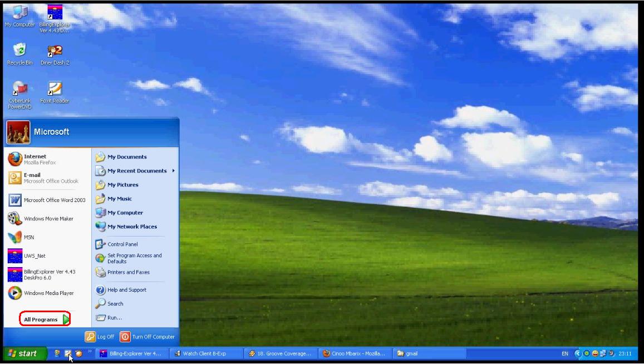Image resolution: width=644 pixels, height=364 pixels.
Task: Click the green circular system tray icon
Action: 587,353
